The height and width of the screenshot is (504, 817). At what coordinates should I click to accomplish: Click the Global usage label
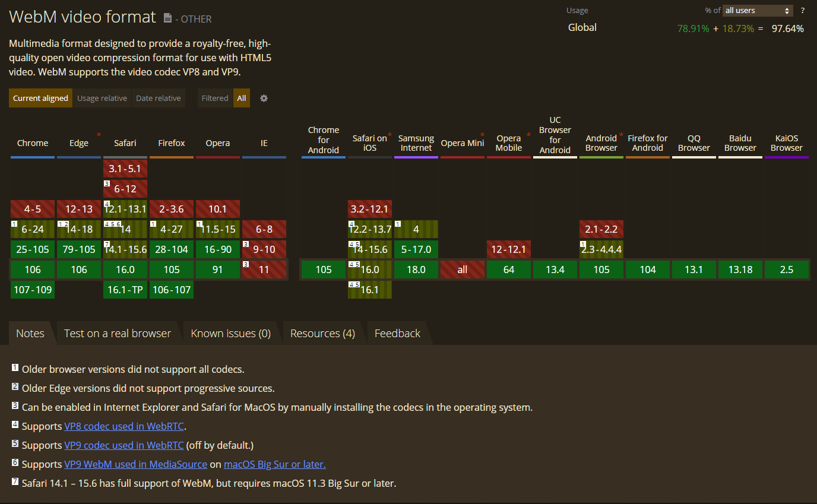[582, 27]
